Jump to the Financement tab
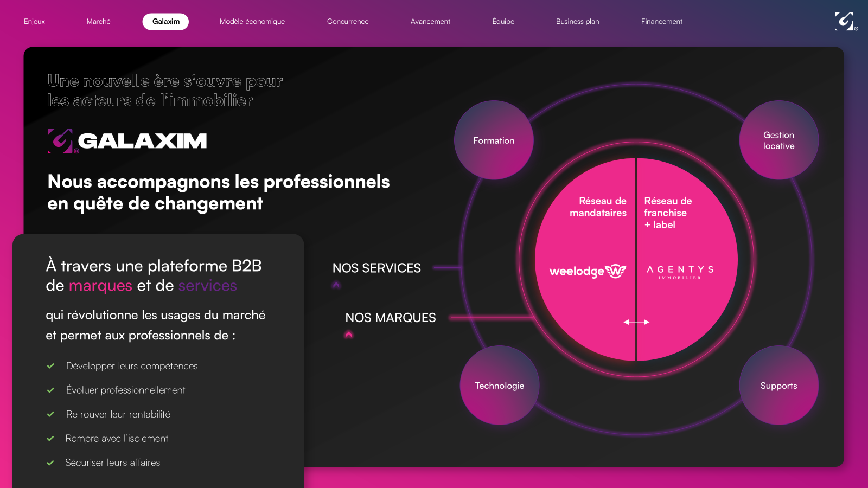Screen dimensions: 868x488 662,22
